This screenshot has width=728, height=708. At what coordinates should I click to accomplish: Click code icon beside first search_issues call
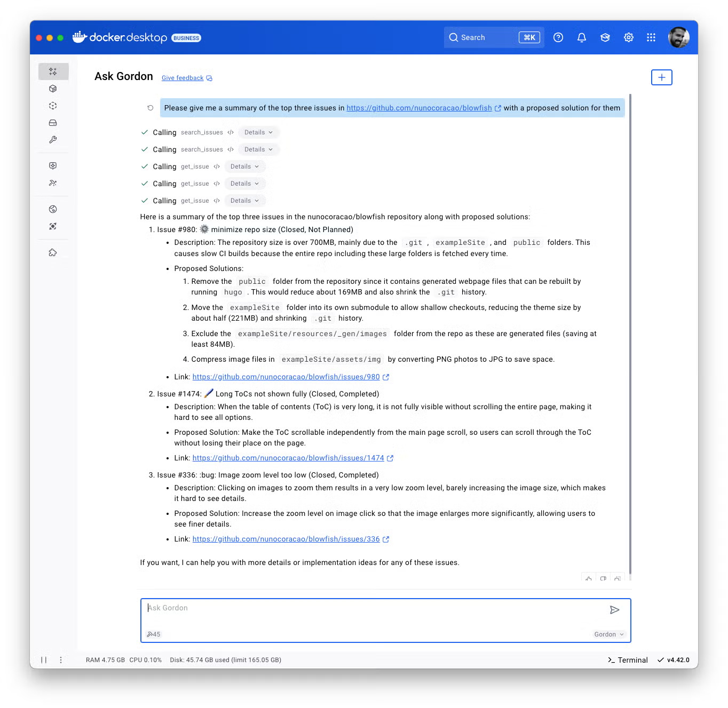pyautogui.click(x=231, y=132)
